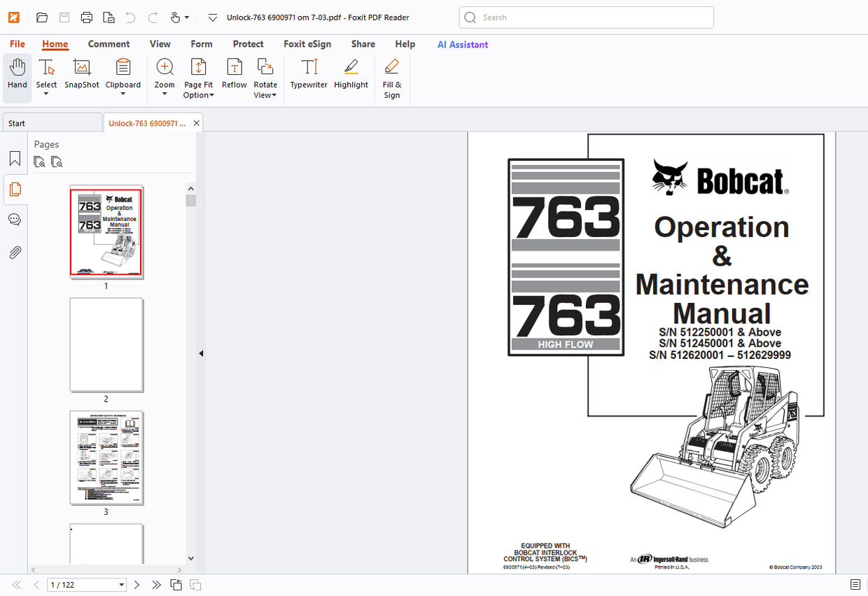Select page 3 thumbnail in Pages panel
Screen dimensions: 868x596
(106, 457)
